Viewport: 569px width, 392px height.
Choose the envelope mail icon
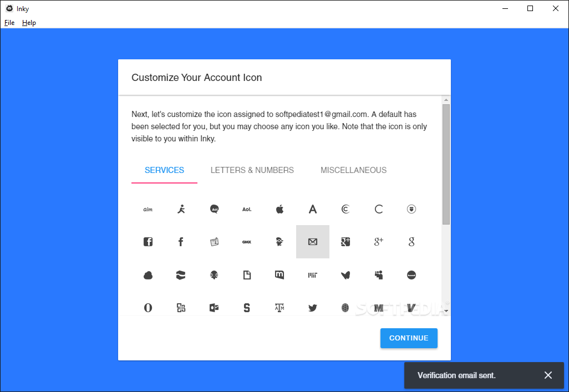[x=312, y=242]
